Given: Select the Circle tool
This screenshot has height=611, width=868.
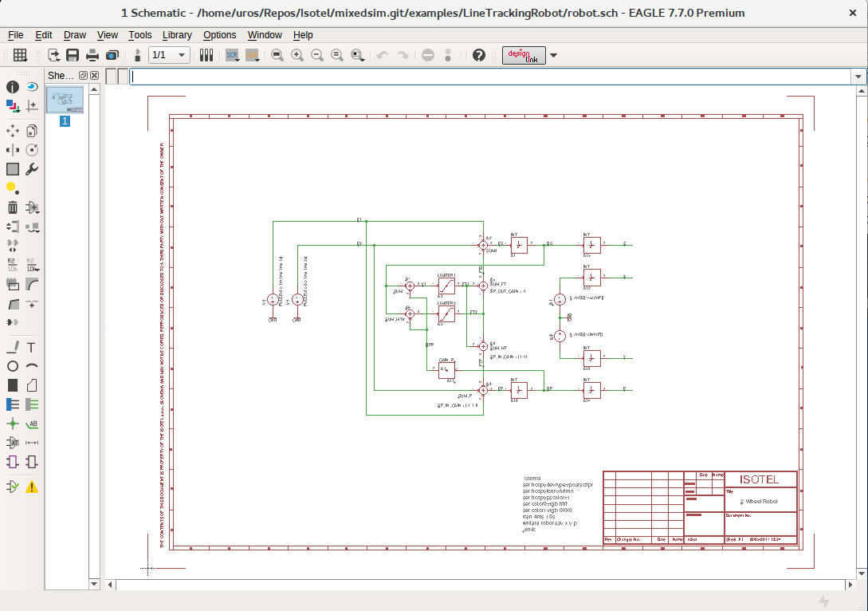Looking at the screenshot, I should [13, 366].
